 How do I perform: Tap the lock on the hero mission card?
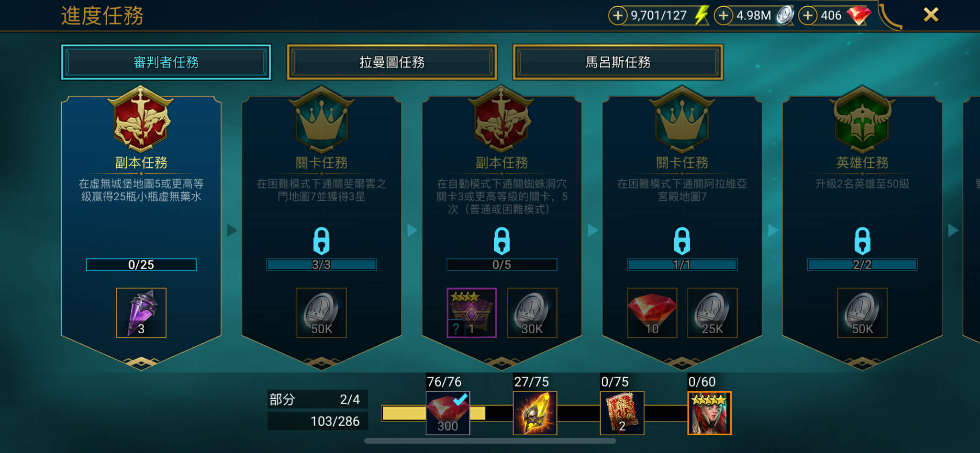pyautogui.click(x=862, y=241)
